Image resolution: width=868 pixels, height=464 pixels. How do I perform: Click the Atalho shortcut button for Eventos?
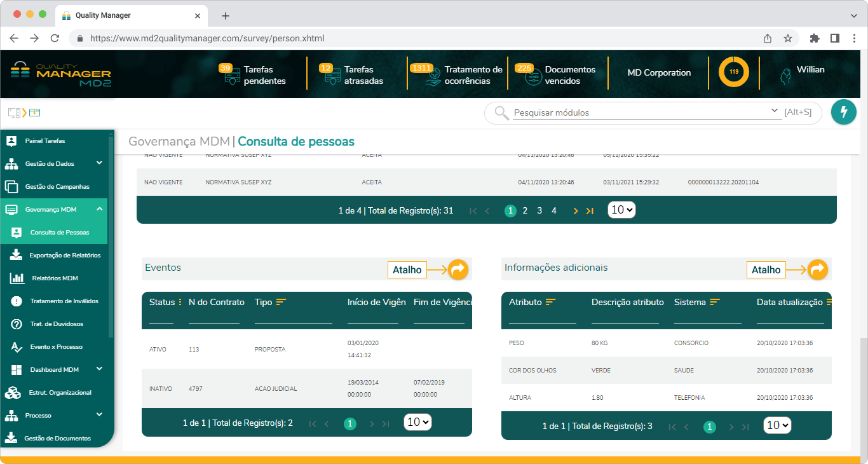coord(407,270)
